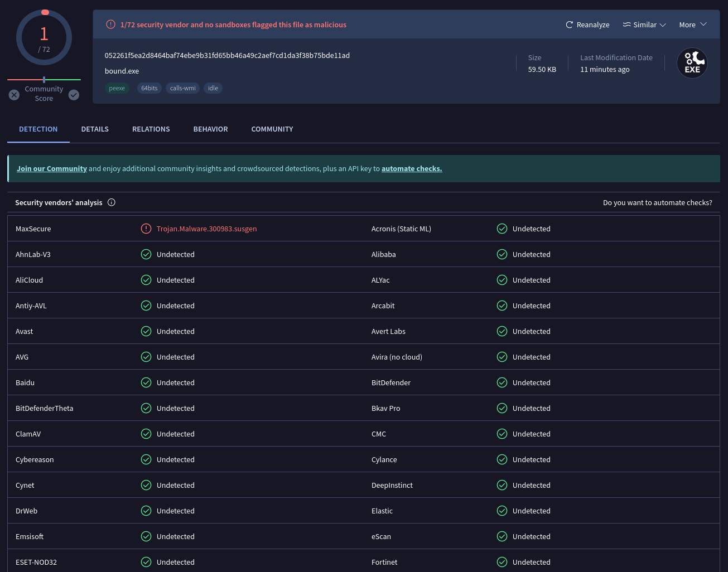Click the BitDefenderTheta vendor name
Screen dimensions: 728x572
[45, 408]
